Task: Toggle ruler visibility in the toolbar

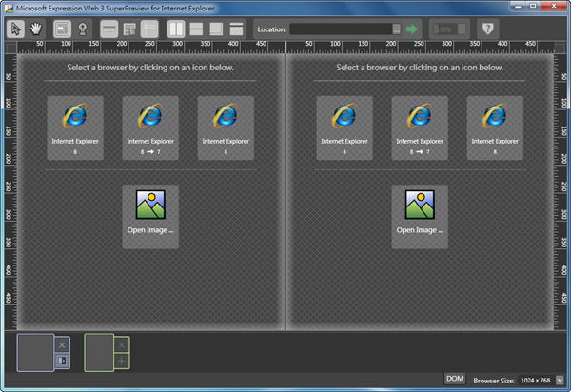Action: 109,29
